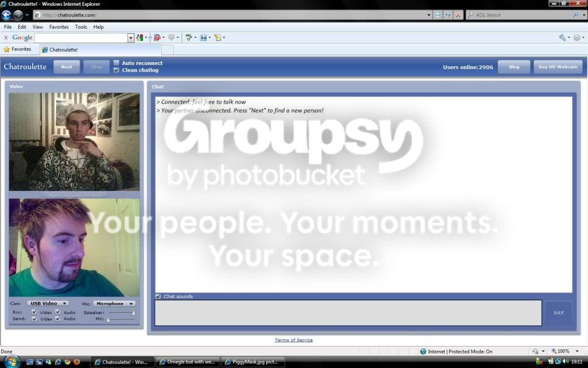Toggle the Send Video checkbox
Image resolution: width=588 pixels, height=368 pixels.
pyautogui.click(x=34, y=319)
